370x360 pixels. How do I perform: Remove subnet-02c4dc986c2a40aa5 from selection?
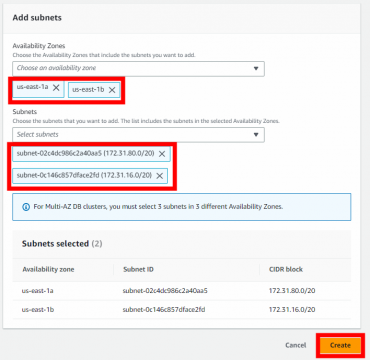click(162, 154)
